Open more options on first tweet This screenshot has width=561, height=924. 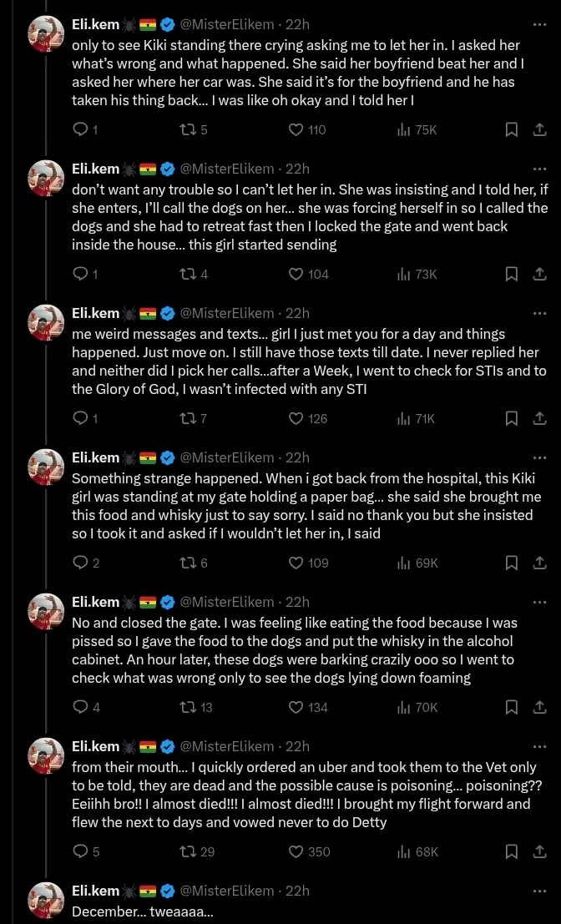(539, 24)
